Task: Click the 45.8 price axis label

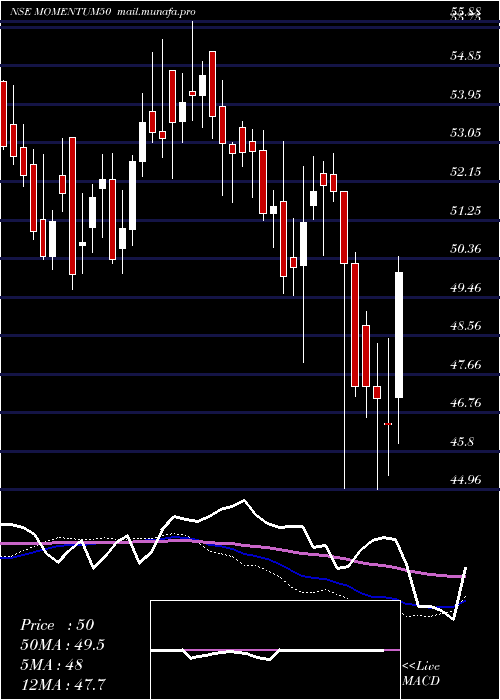Action: [462, 442]
